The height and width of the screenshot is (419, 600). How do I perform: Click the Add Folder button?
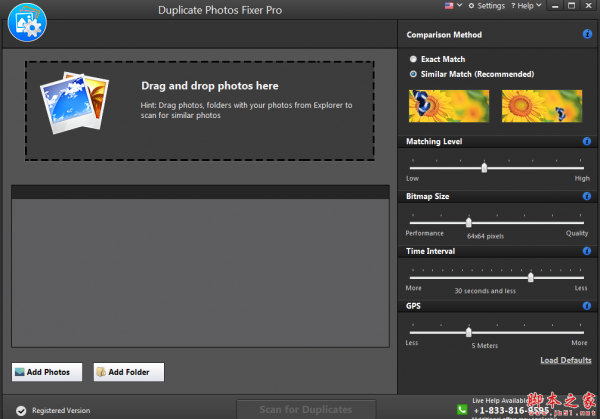129,372
